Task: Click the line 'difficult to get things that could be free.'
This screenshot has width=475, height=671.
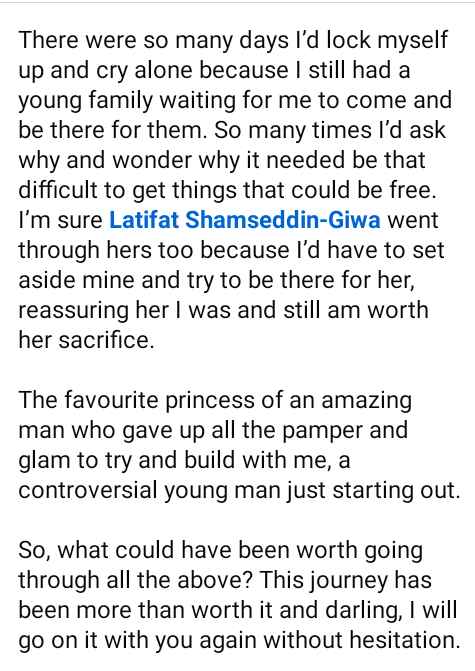Action: click(227, 190)
